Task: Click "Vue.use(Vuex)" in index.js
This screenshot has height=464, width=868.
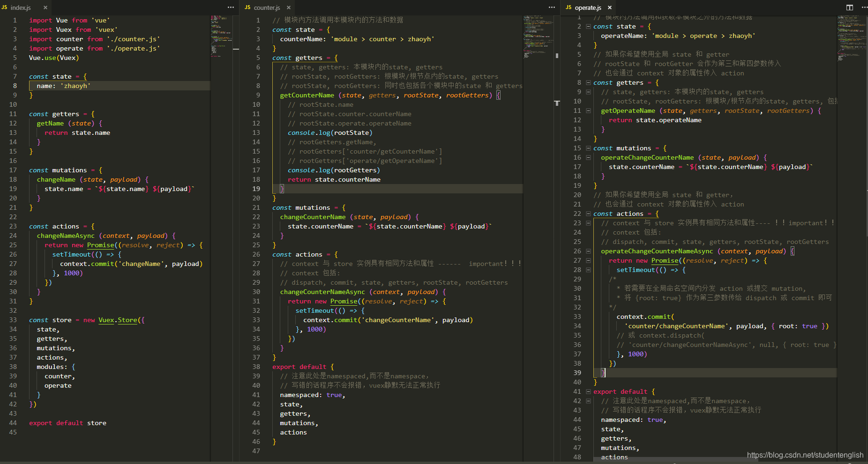Action: (x=54, y=58)
